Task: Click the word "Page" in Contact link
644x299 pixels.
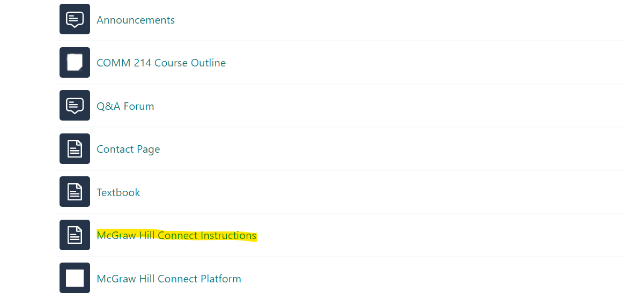Action: [149, 150]
